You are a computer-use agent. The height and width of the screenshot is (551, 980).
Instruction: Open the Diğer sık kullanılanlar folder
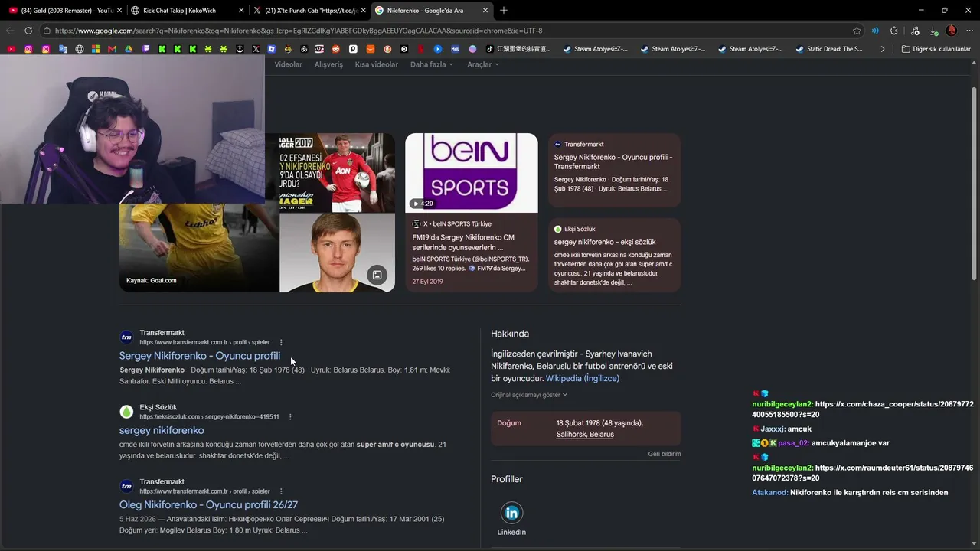coord(936,49)
